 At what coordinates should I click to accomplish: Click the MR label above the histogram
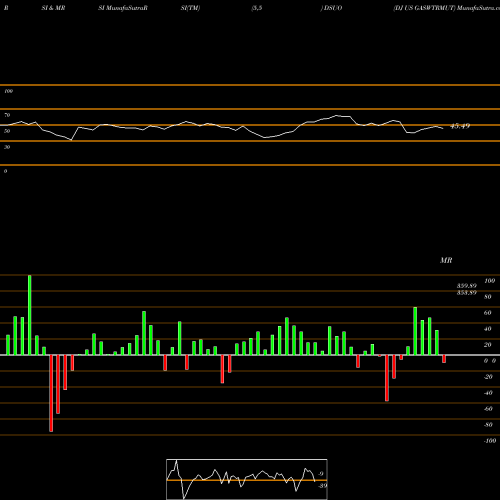pyautogui.click(x=446, y=260)
